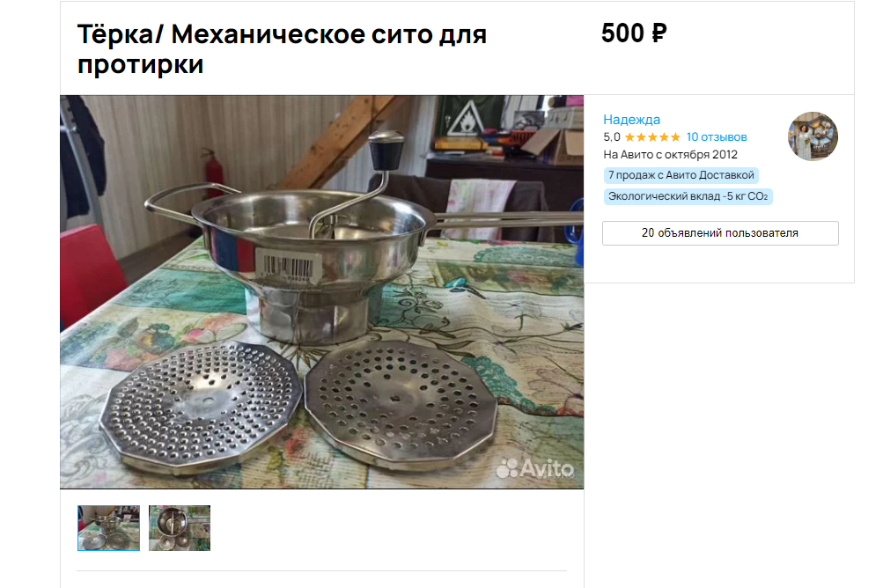Click the Экологический вклад -5 кг CO₂ badge

pyautogui.click(x=688, y=196)
